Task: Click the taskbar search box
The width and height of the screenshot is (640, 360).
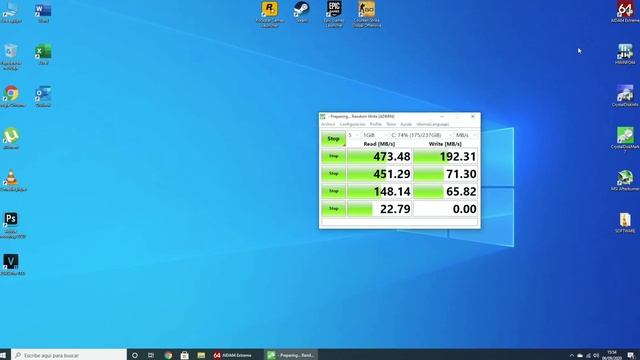Action: pos(69,355)
